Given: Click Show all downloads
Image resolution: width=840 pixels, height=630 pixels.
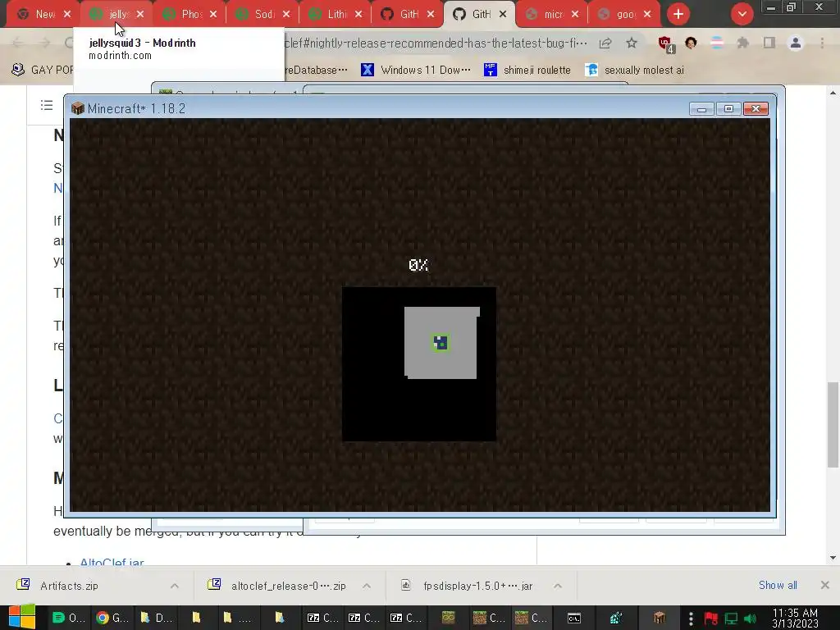Looking at the screenshot, I should click(778, 585).
